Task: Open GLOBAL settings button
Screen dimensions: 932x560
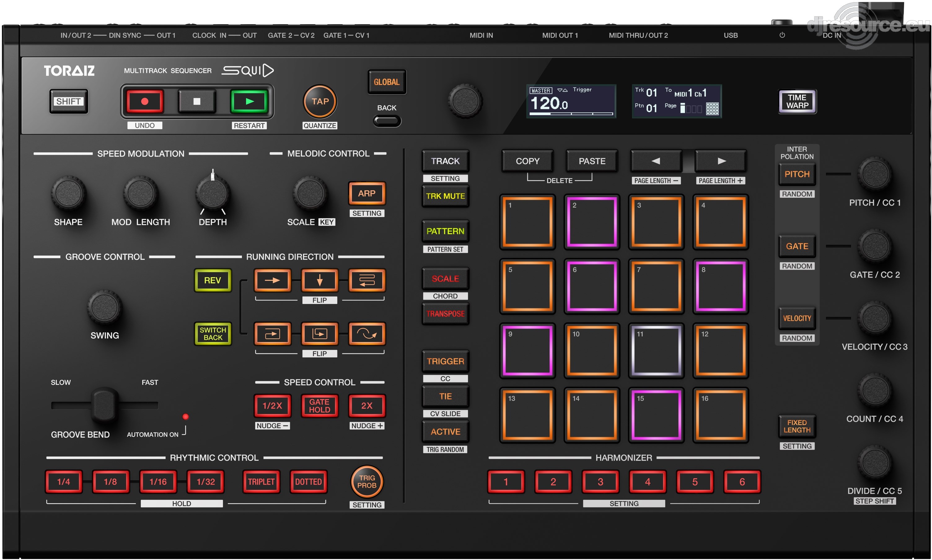Action: coord(387,82)
